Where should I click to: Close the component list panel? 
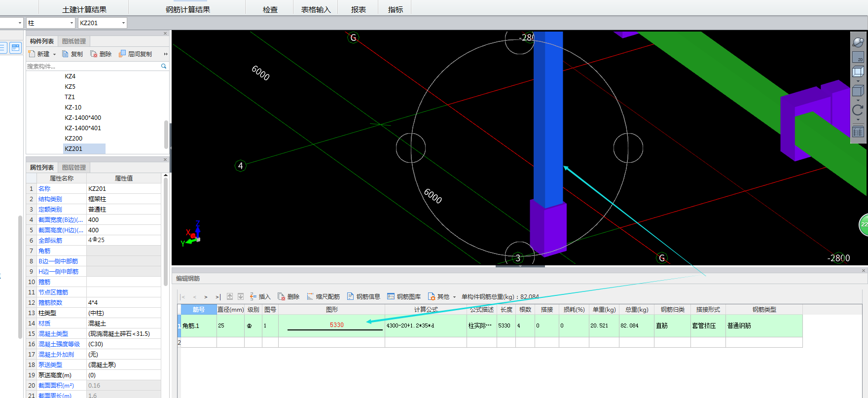(165, 34)
